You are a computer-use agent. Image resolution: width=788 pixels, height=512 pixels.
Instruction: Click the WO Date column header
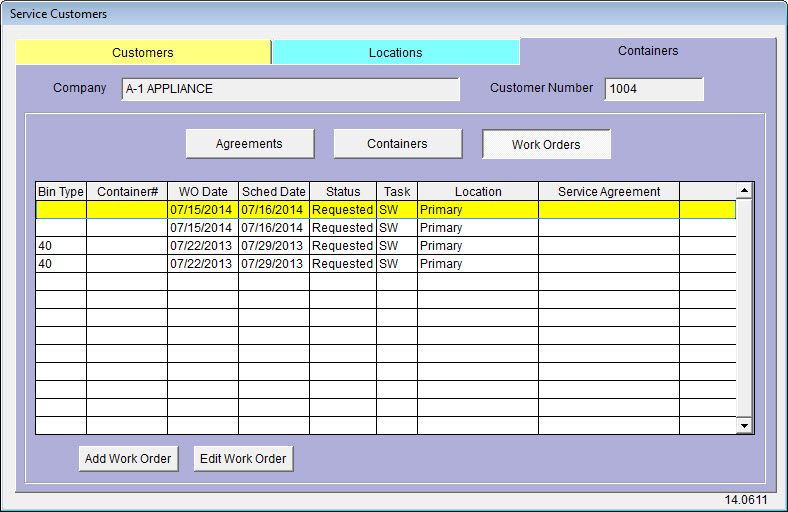coord(203,191)
